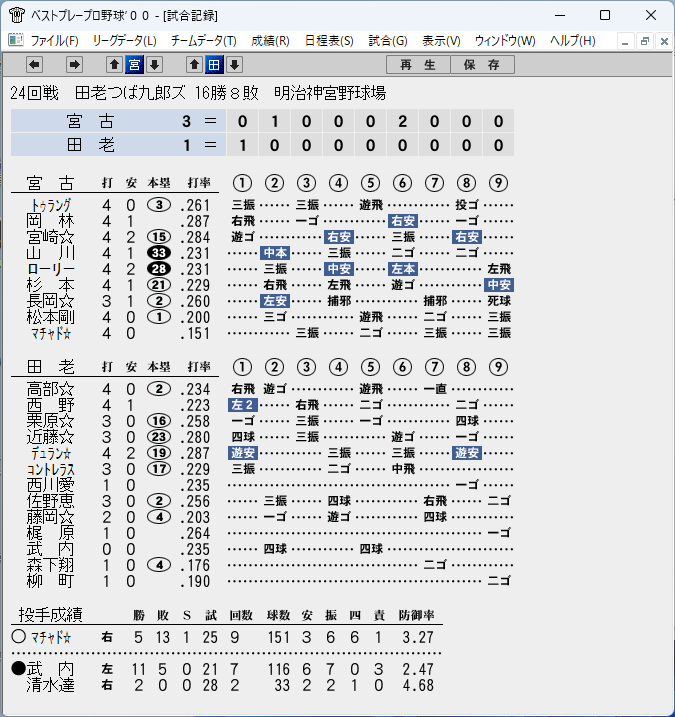Screen dimensions: 675x717
Task: Restore the inner 試合記録 child window
Action: [x=644, y=42]
